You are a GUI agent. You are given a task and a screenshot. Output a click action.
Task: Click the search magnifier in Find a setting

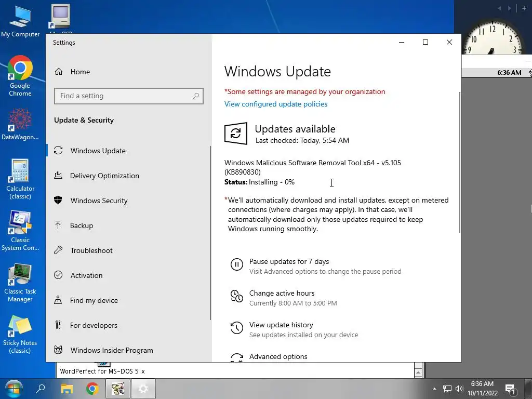coord(196,96)
